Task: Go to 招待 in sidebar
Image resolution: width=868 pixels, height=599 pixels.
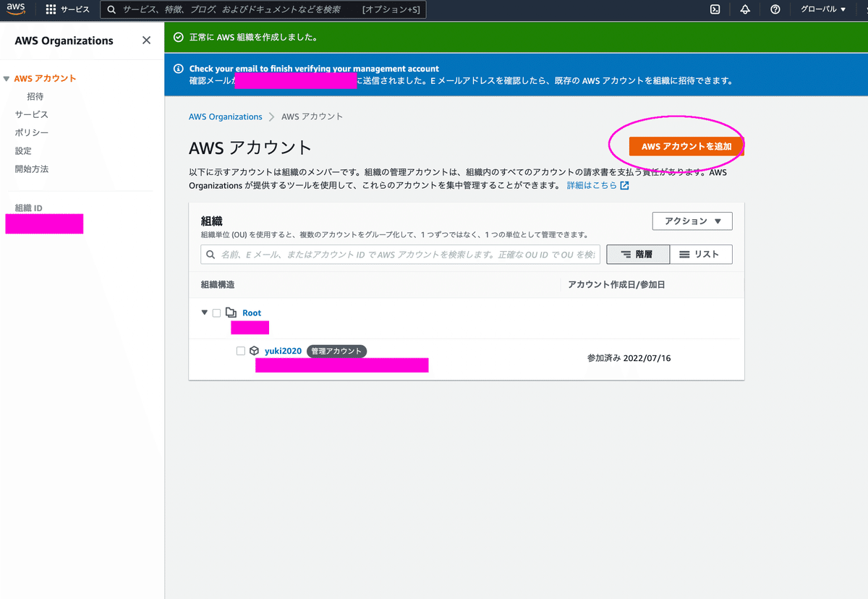Action: [x=35, y=96]
